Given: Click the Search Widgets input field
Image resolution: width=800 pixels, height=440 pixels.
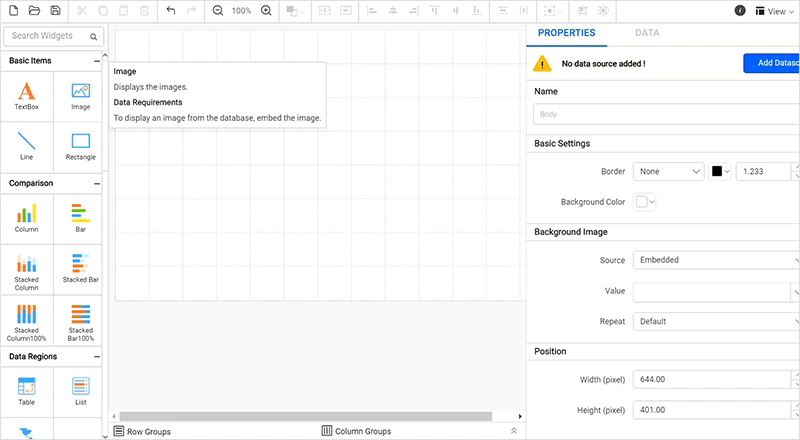Looking at the screenshot, I should coord(48,36).
